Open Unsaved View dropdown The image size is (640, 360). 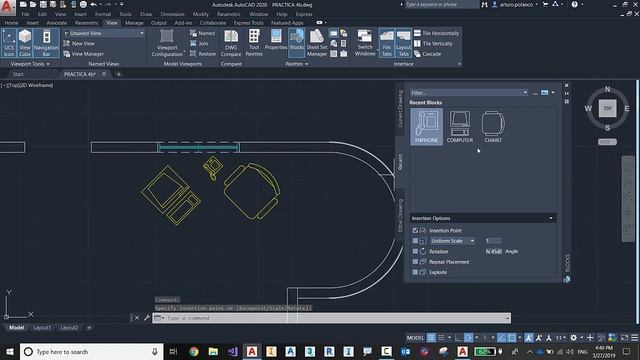(104, 33)
